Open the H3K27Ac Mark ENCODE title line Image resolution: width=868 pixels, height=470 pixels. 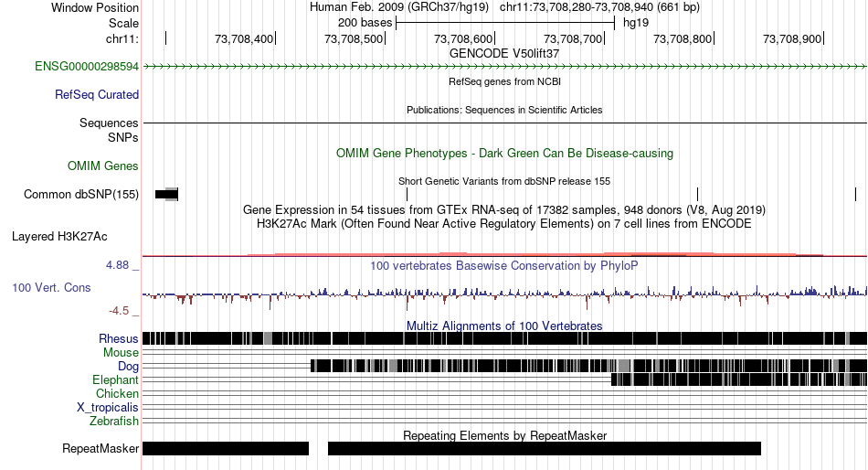pos(504,224)
